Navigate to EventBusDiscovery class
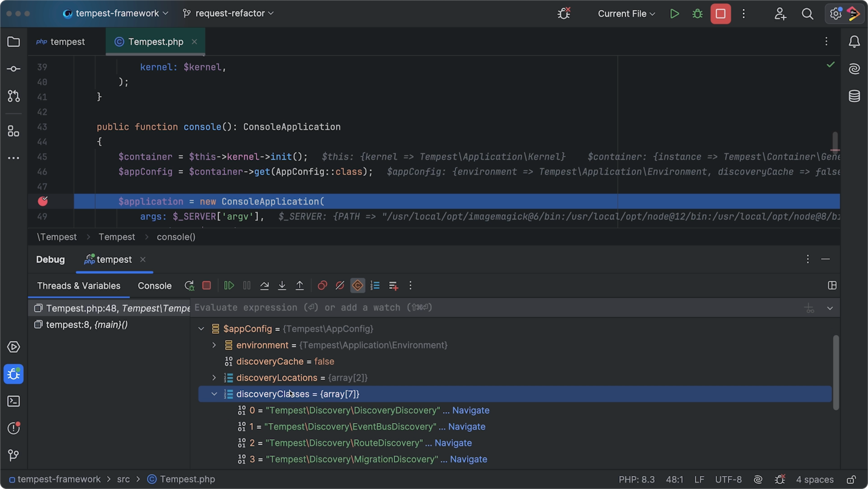Screen dimensions: 868x489 click(467, 426)
